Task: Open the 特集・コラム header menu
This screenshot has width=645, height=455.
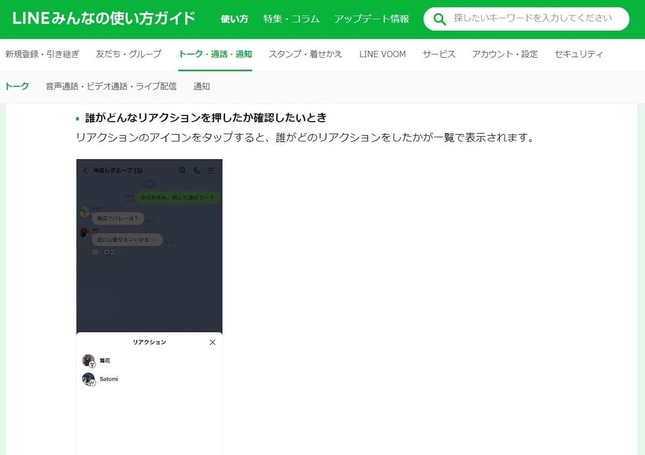Action: (x=291, y=19)
